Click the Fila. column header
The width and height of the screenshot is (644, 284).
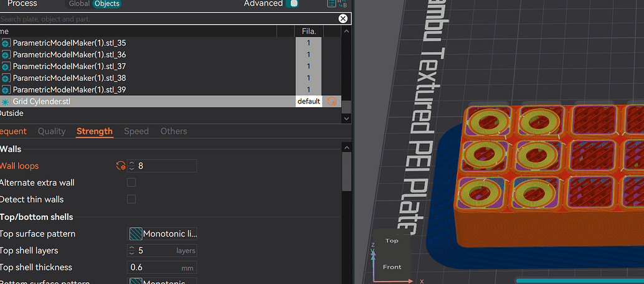point(309,31)
